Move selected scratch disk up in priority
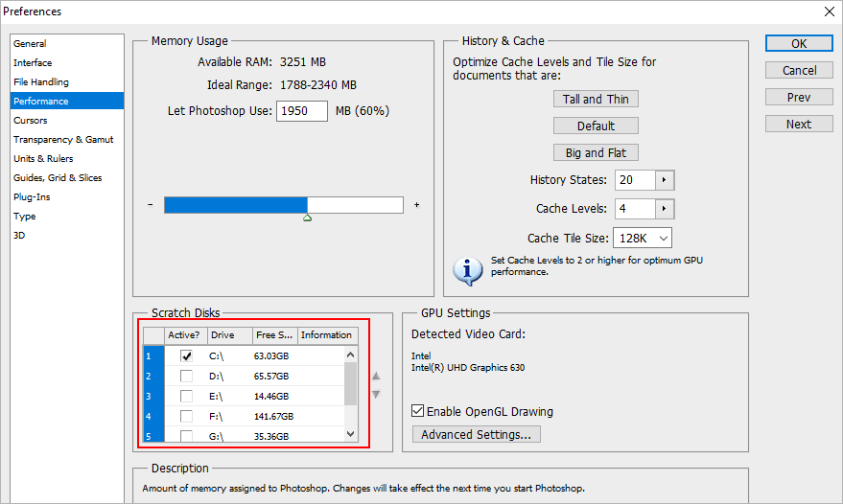Viewport: 843px width, 504px height. pos(376,376)
